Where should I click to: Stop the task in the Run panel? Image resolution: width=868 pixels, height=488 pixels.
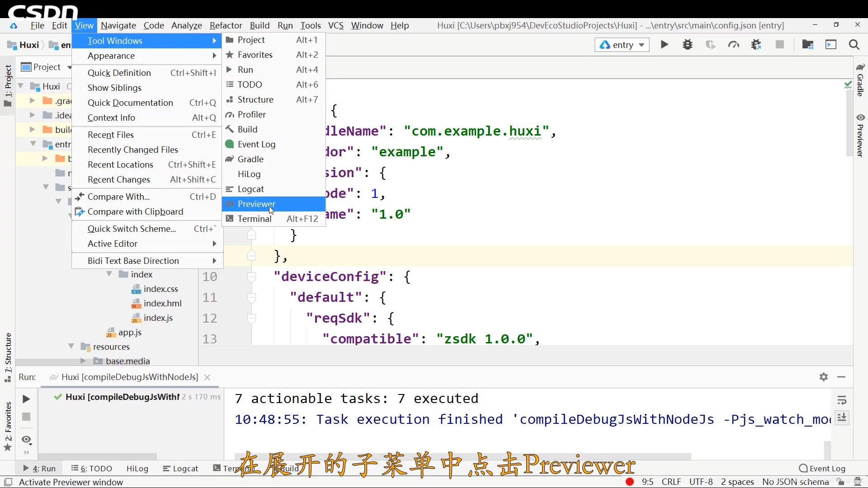(26, 417)
